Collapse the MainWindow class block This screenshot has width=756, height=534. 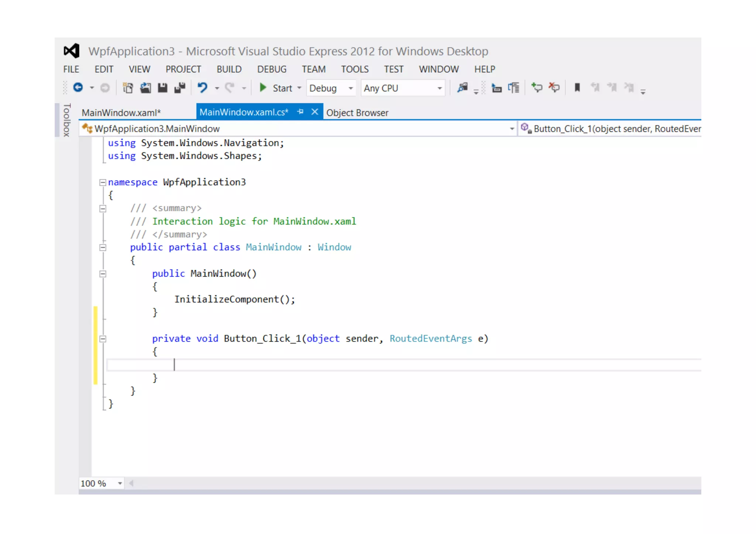pos(103,248)
